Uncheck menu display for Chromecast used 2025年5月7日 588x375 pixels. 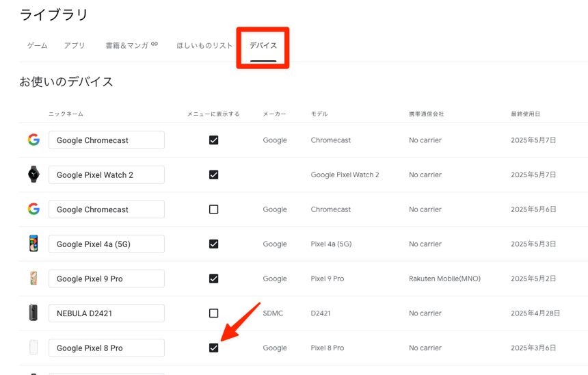214,140
